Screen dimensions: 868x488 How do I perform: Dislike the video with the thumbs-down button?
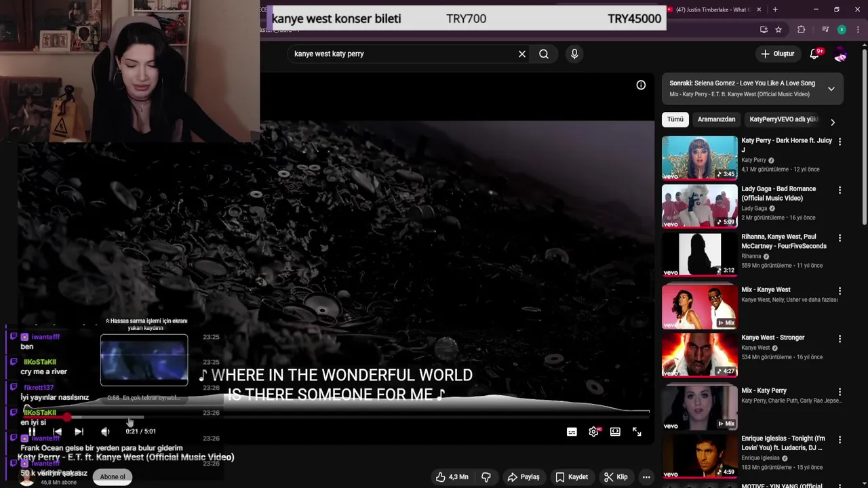486,477
